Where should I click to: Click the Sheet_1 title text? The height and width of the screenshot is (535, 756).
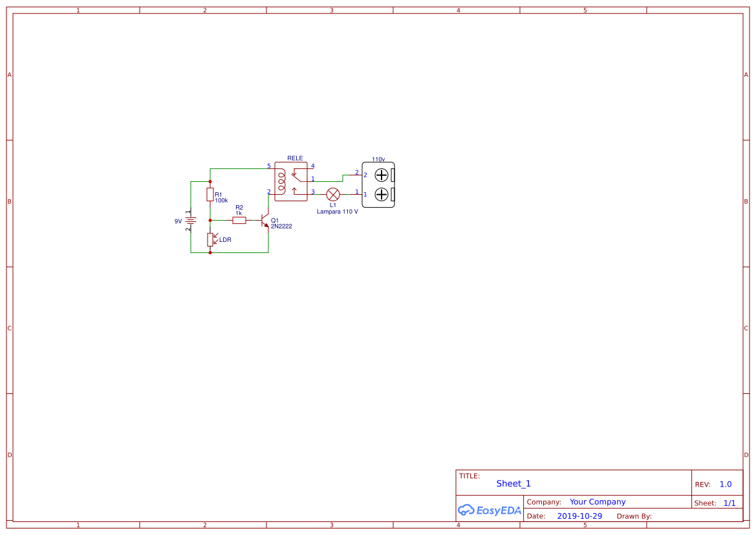pos(513,483)
